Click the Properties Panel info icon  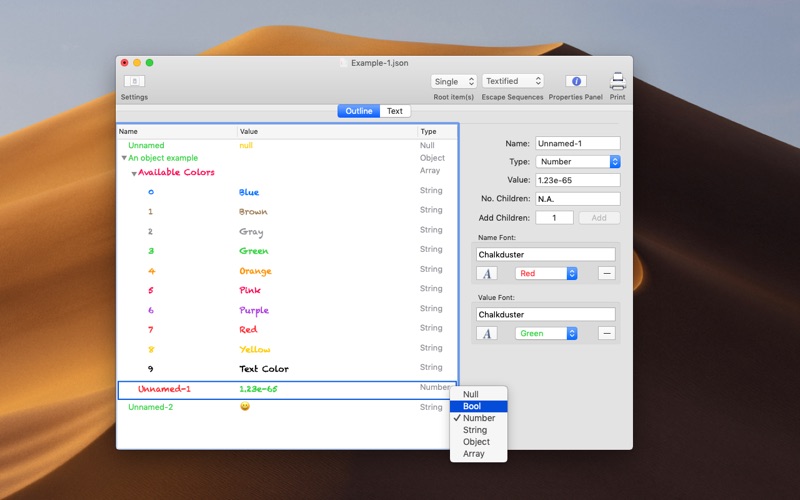point(576,81)
